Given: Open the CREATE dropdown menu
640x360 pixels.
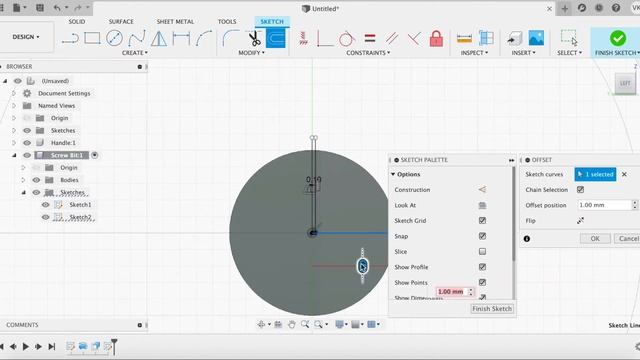Looking at the screenshot, I should [135, 53].
